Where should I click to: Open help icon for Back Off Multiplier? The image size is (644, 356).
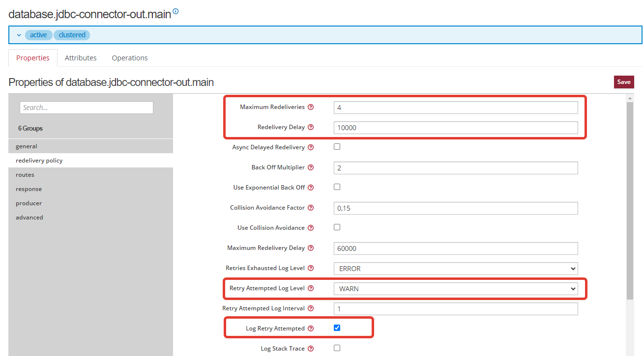pyautogui.click(x=311, y=167)
